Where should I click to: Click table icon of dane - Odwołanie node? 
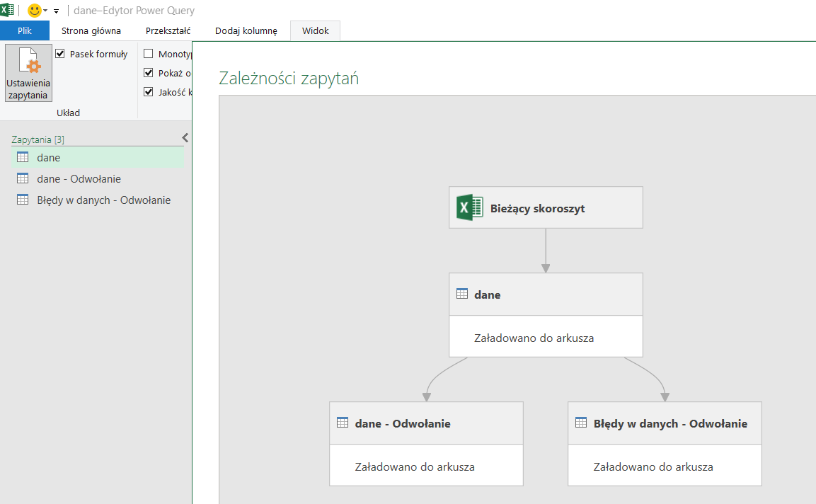(x=343, y=423)
